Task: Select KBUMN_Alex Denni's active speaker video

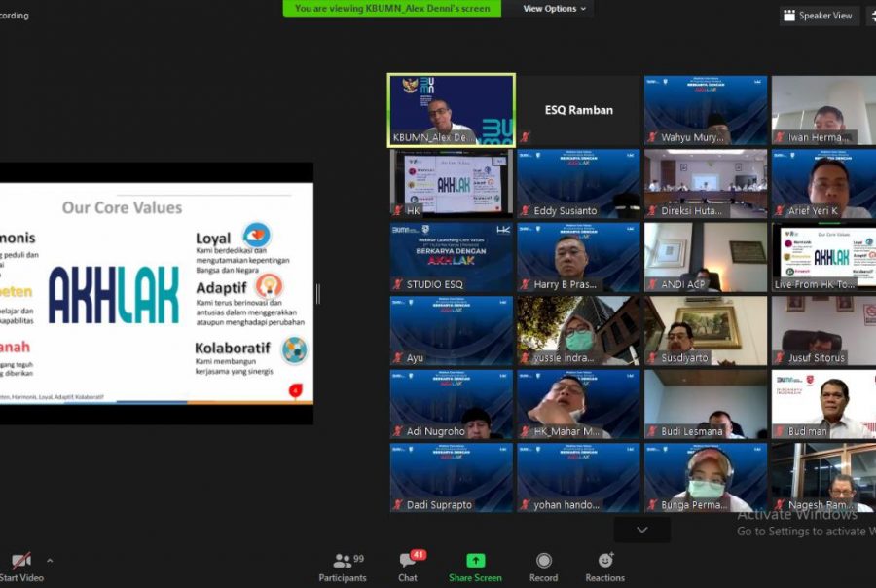Action: (452, 110)
